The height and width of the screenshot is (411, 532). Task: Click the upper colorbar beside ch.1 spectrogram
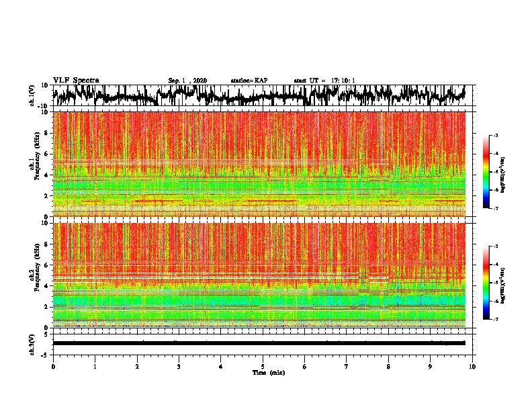[x=486, y=172]
